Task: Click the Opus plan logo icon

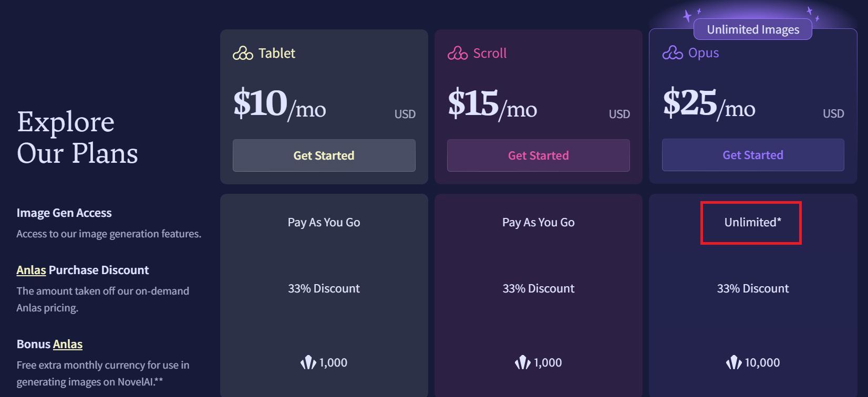Action: [x=672, y=53]
